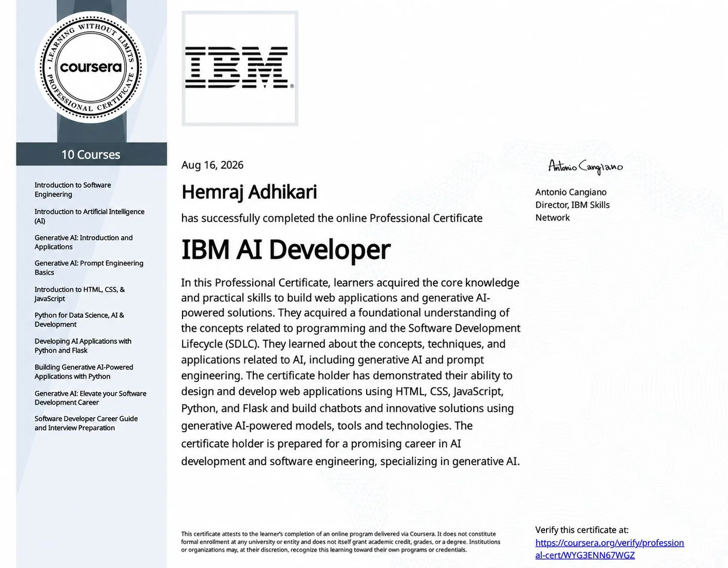Viewport: 728px width, 568px height.
Task: Click 'Director, IBM Skills Network' title text
Action: pyautogui.click(x=573, y=211)
